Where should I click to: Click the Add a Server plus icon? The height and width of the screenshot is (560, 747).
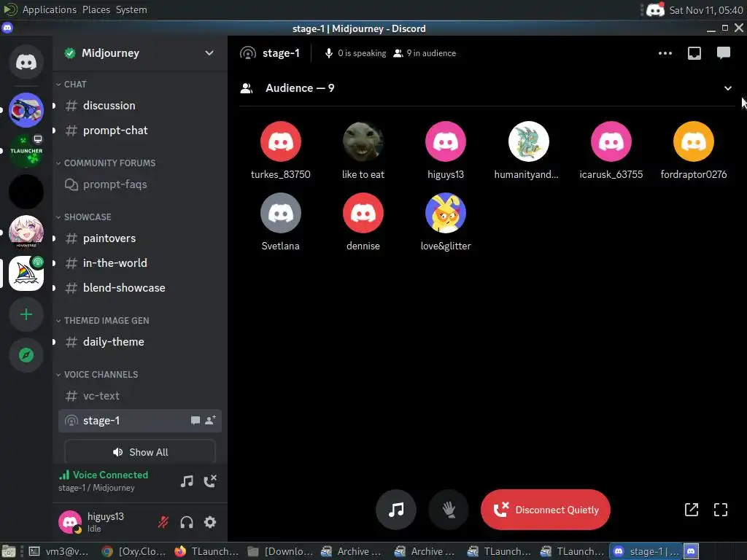26,314
